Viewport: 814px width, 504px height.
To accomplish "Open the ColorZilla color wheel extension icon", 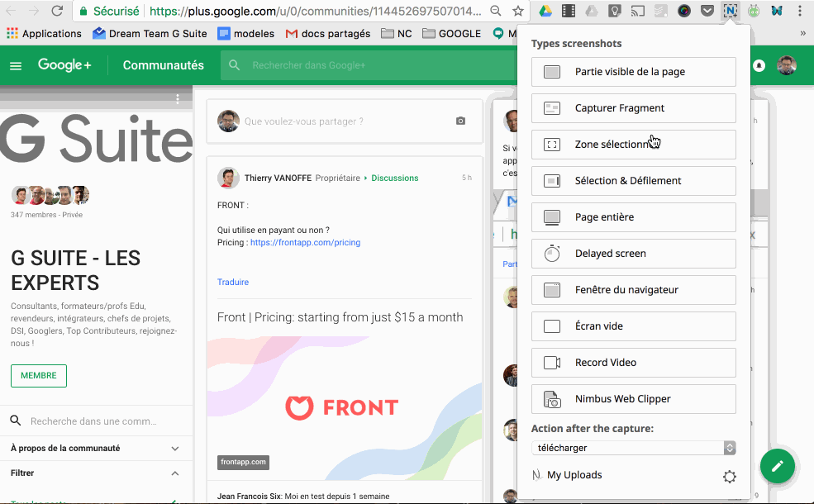I will (x=683, y=12).
